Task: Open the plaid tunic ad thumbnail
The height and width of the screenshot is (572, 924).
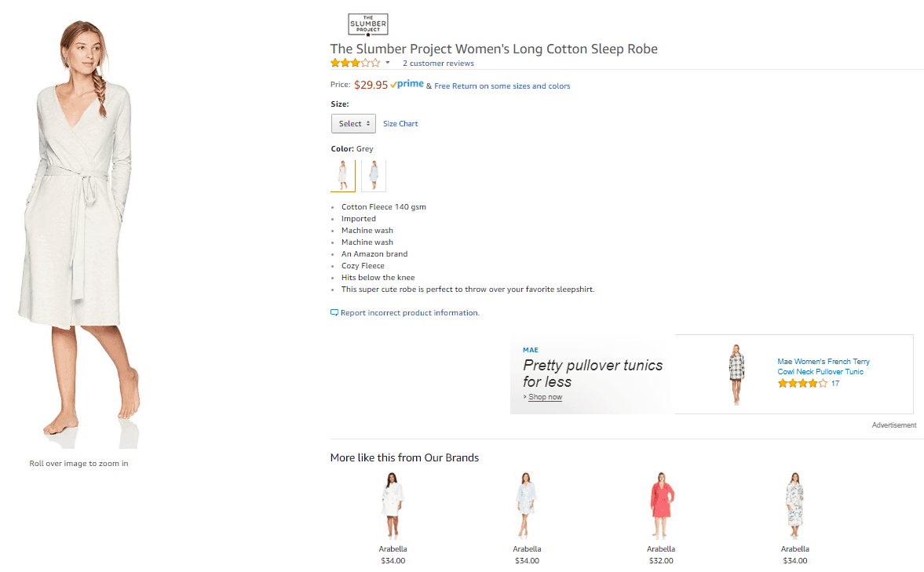Action: 736,374
